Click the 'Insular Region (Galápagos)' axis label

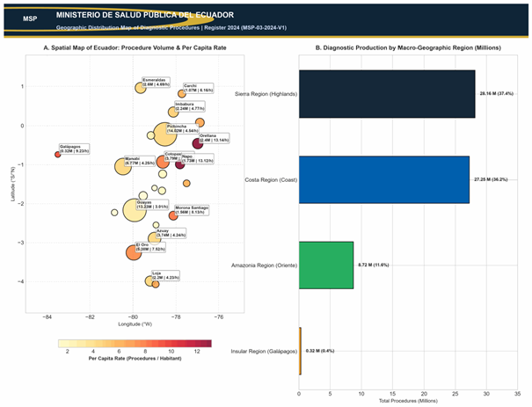(264, 352)
